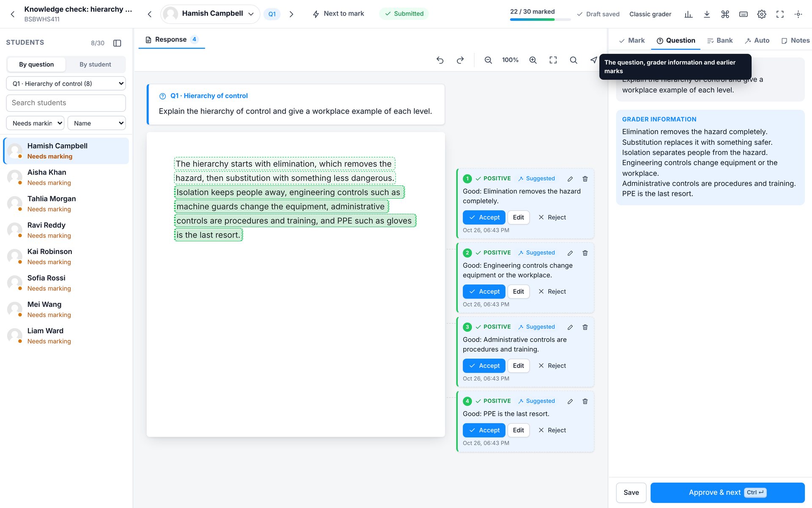Fit response to screen icon
Screen dimensions: 812x508
[553, 60]
